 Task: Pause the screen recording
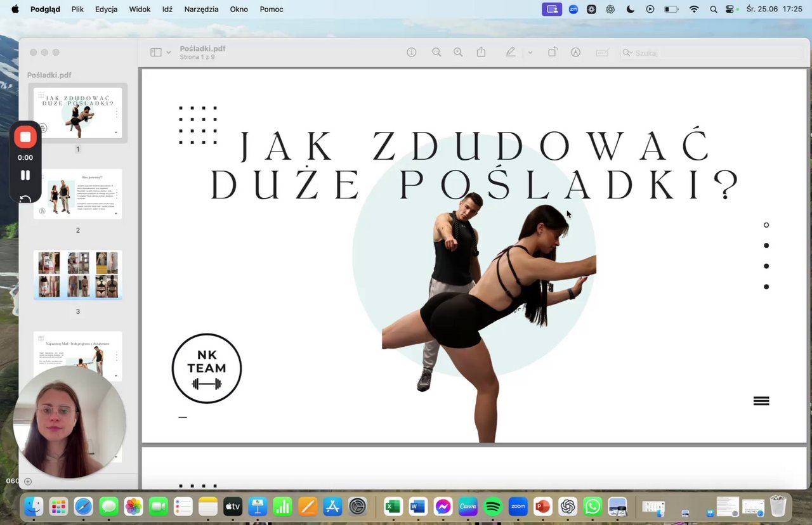[x=25, y=176]
